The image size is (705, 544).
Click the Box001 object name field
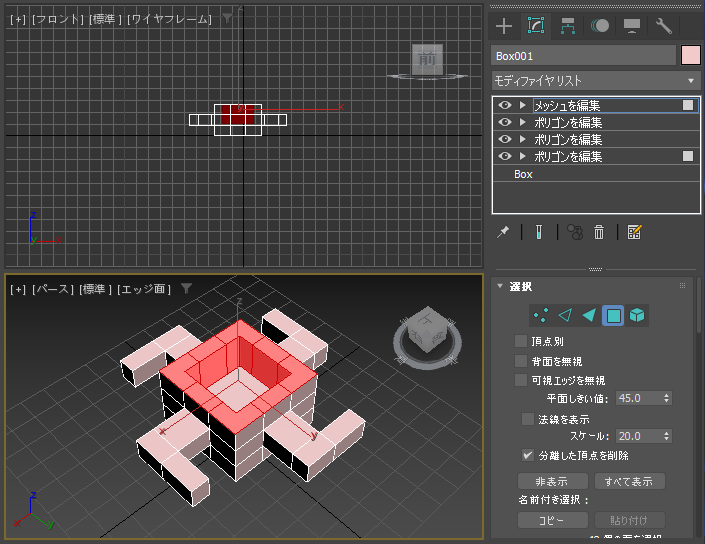583,56
